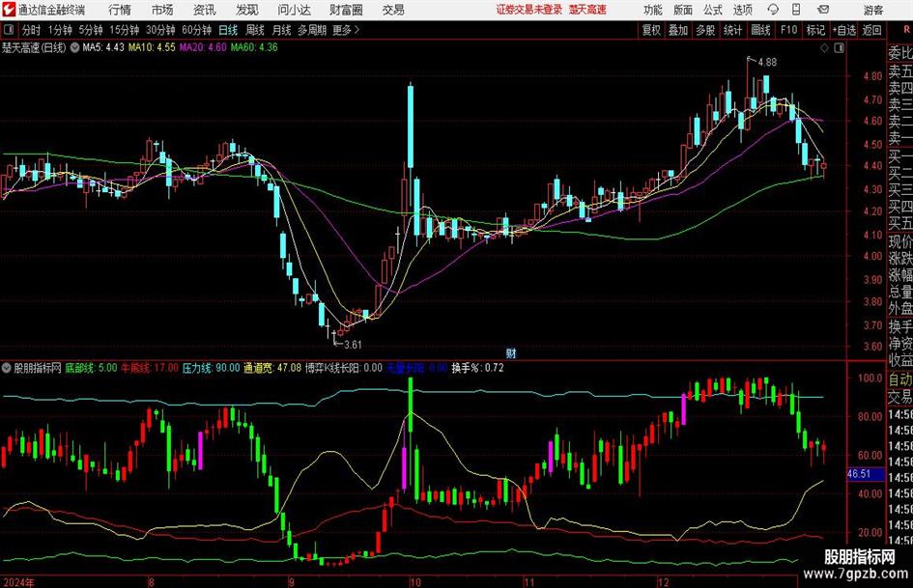Open the 行情 menu
Viewport: 913px width, 588px height.
click(120, 10)
